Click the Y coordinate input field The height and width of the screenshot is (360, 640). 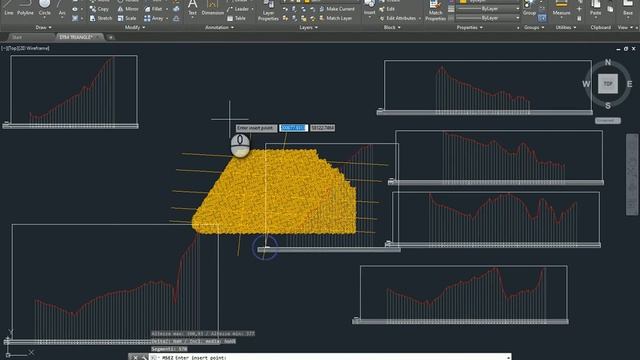tap(322, 128)
